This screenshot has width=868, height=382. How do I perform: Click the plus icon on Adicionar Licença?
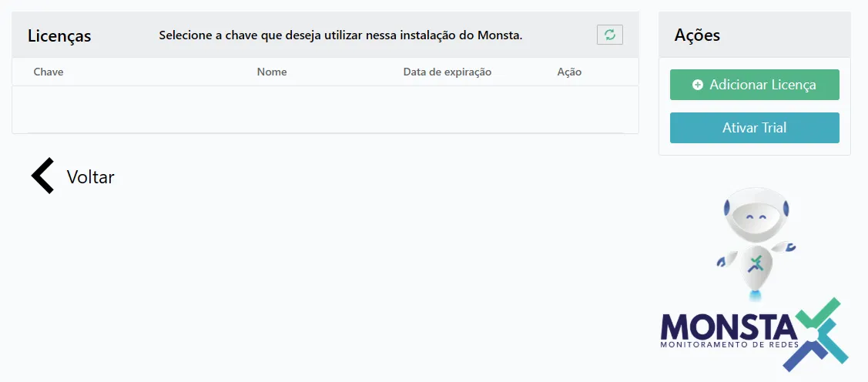pos(698,85)
